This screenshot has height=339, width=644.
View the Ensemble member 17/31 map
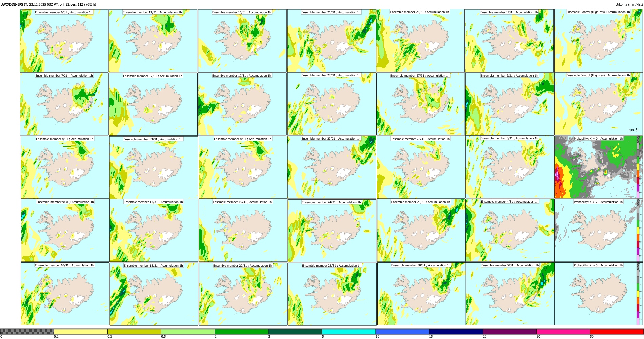click(242, 104)
